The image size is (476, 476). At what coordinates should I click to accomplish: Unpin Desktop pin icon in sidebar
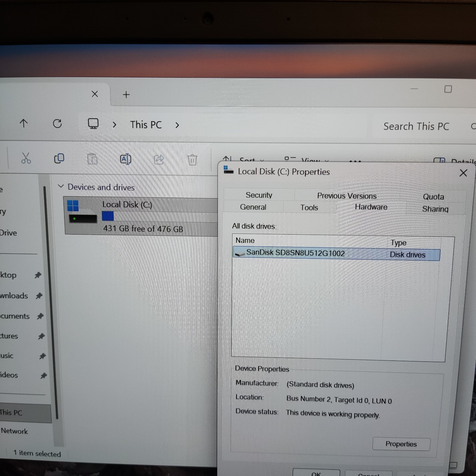[38, 275]
